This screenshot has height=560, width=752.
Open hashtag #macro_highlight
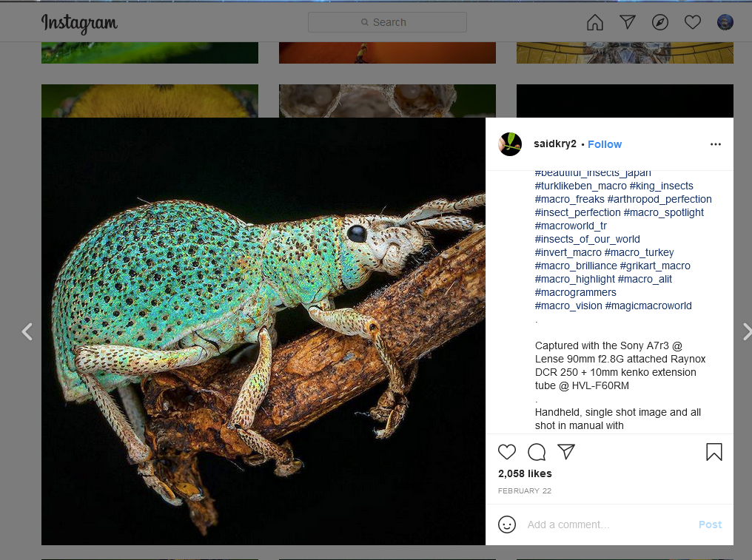(x=575, y=280)
